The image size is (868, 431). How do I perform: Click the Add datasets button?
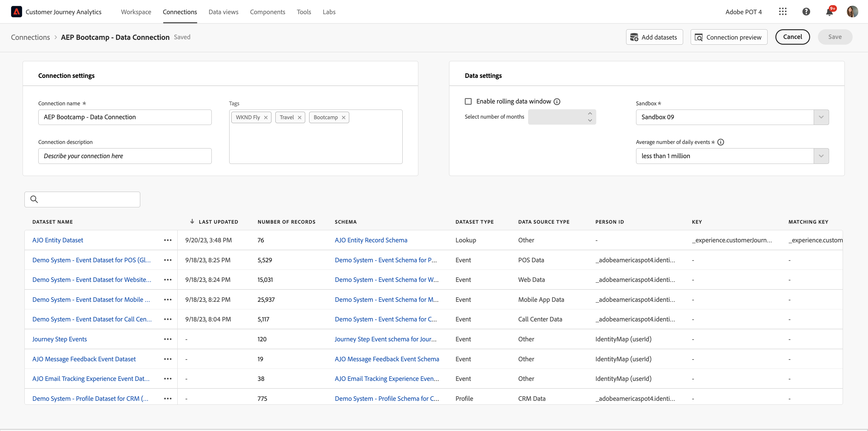coord(654,37)
